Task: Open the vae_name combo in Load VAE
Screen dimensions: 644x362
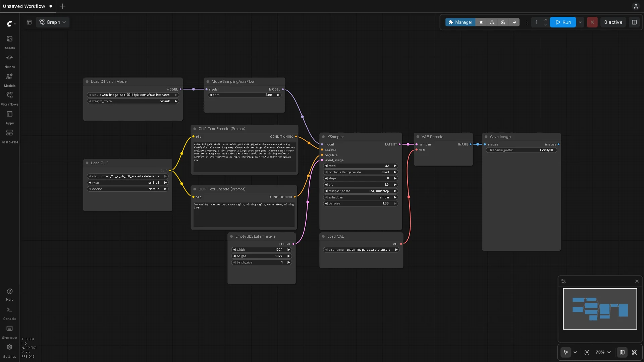Action: pos(361,250)
